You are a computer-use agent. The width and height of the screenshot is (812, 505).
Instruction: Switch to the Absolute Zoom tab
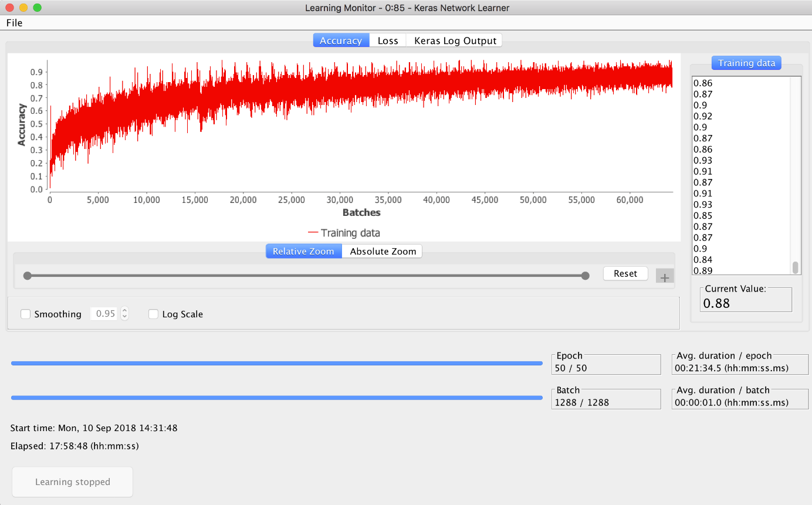pyautogui.click(x=383, y=251)
